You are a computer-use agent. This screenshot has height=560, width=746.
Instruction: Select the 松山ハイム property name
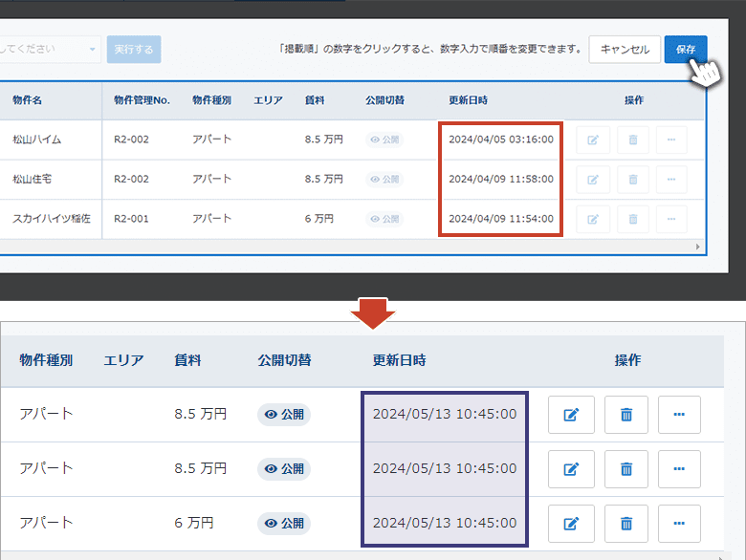point(37,140)
